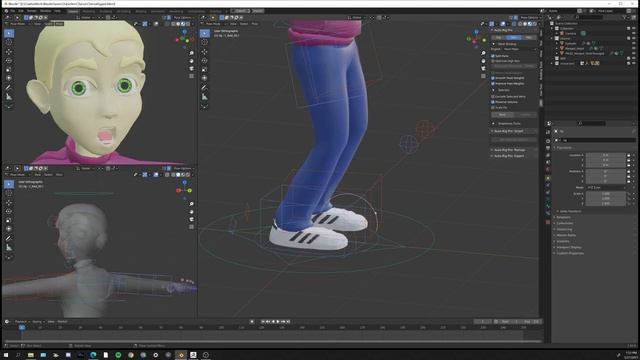This screenshot has width=640, height=360.
Task: Expand the Viewport Display panel
Action: coord(568,247)
